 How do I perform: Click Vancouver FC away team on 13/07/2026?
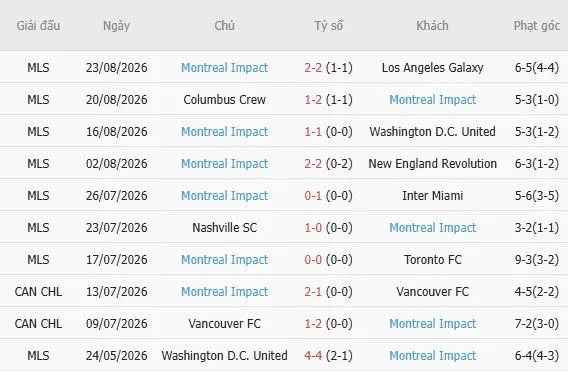pyautogui.click(x=433, y=292)
